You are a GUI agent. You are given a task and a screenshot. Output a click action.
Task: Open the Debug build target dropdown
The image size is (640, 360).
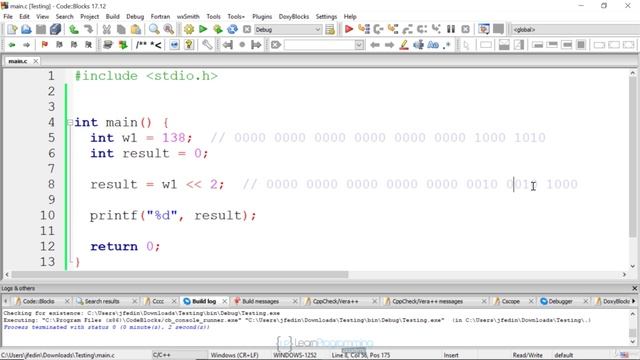pos(318,29)
